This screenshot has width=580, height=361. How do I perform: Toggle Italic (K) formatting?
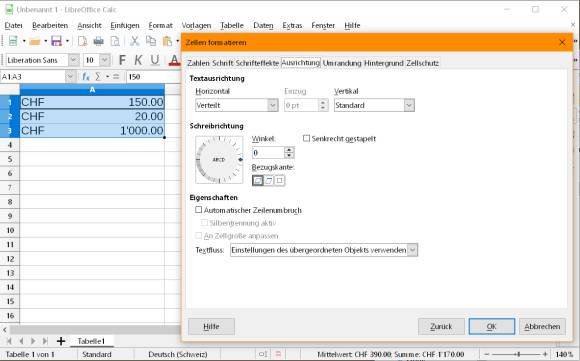(138, 60)
